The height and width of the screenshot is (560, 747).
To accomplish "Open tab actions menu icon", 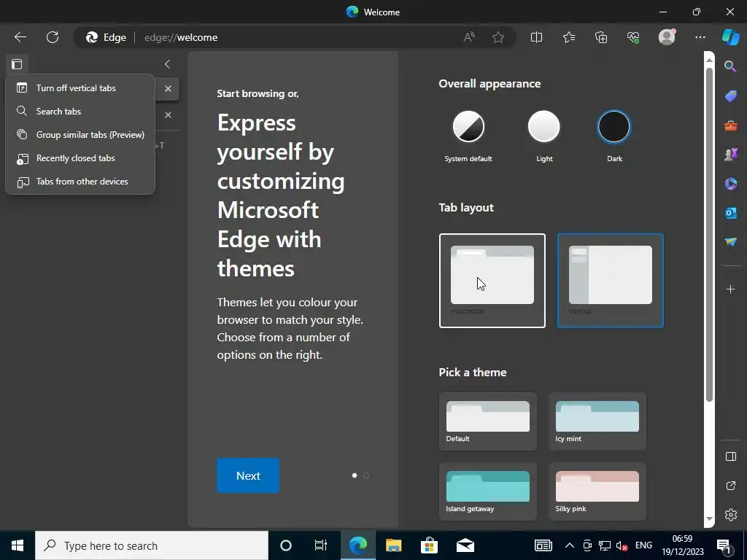I will (17, 64).
